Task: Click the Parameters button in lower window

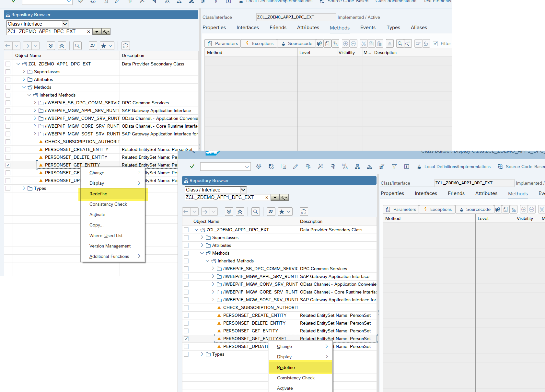Action: click(401, 209)
